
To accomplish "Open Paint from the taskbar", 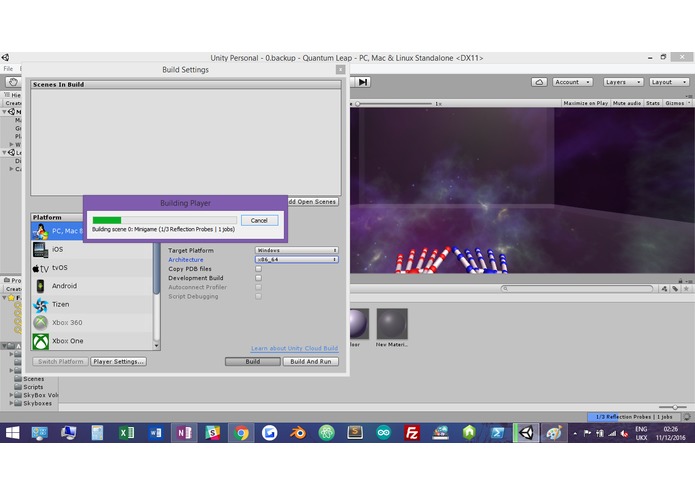I will [554, 432].
